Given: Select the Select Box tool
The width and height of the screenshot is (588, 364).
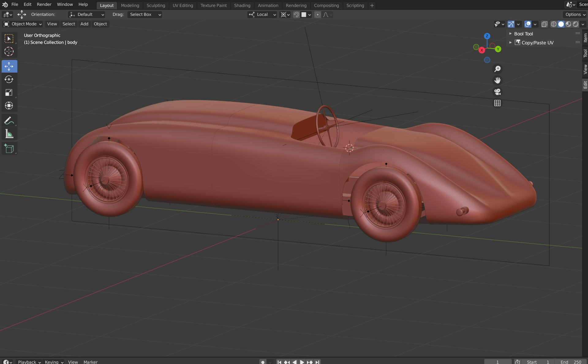Looking at the screenshot, I should tap(9, 39).
